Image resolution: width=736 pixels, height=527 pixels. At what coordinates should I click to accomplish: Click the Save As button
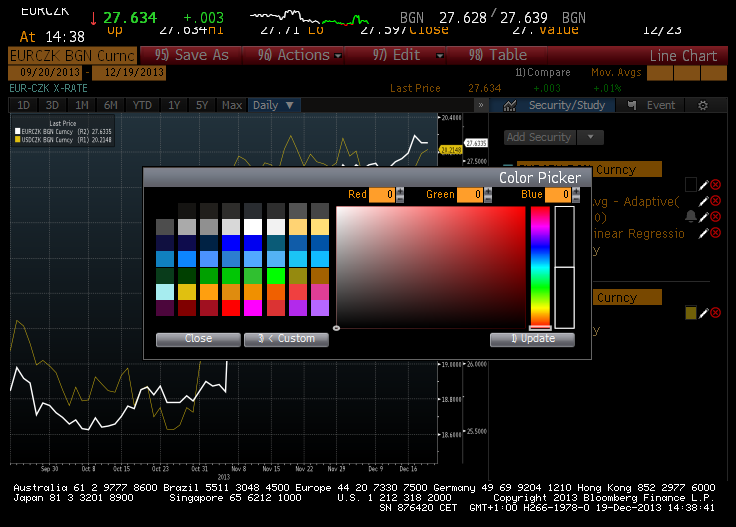191,55
